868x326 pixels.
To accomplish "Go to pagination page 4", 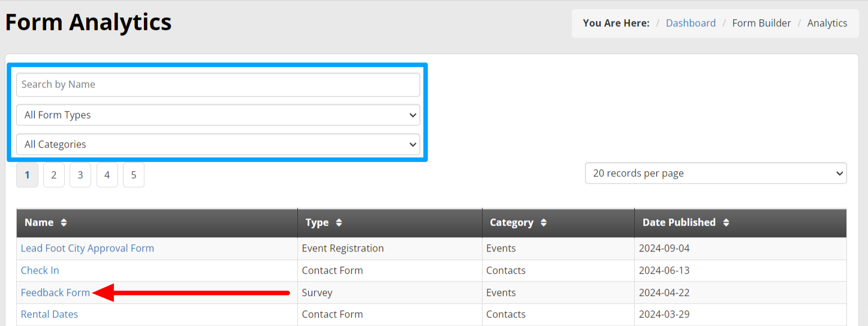I will (x=107, y=175).
